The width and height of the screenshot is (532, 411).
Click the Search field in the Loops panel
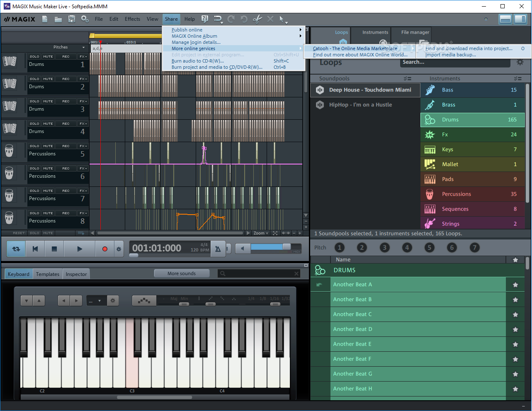455,62
